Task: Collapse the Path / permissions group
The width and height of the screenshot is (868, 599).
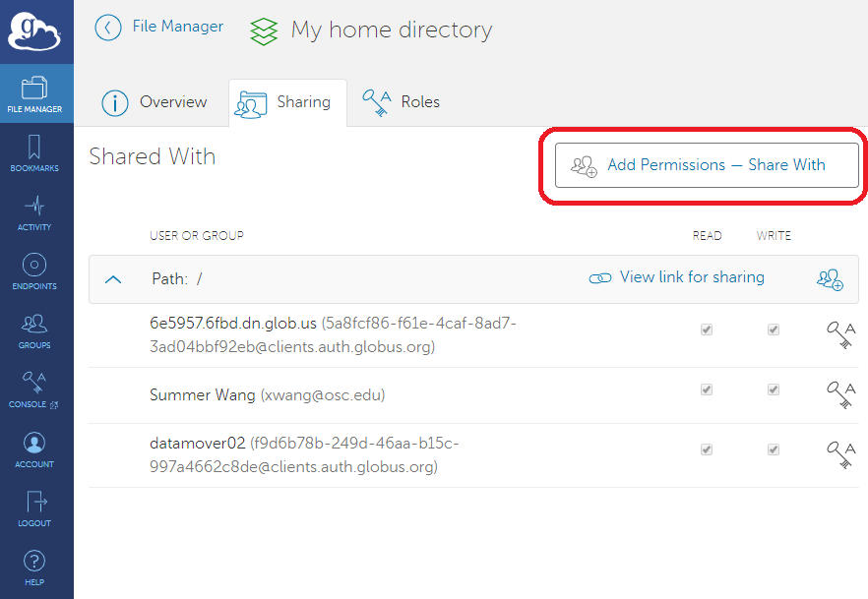Action: tap(112, 278)
